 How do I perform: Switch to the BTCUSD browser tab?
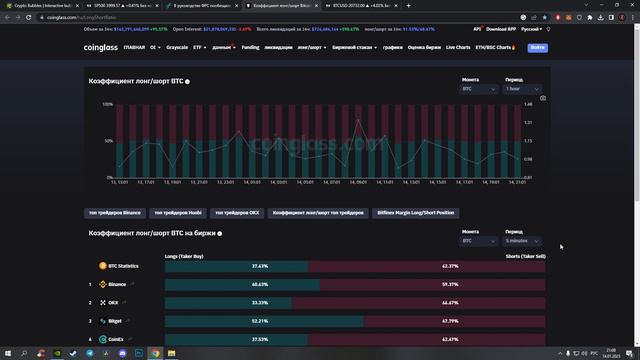[361, 6]
